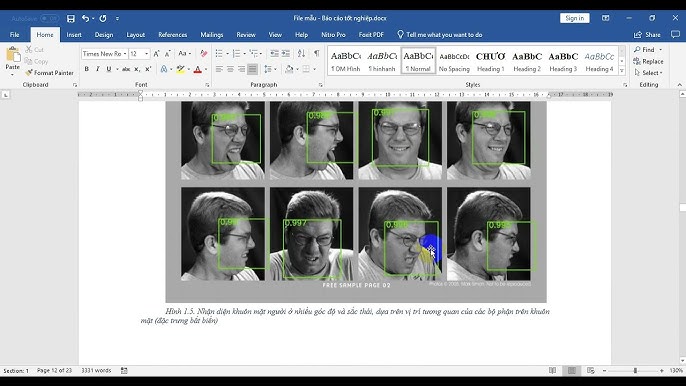The image size is (686, 386).
Task: Open Font dialog launcher arrow
Action: coord(207,85)
